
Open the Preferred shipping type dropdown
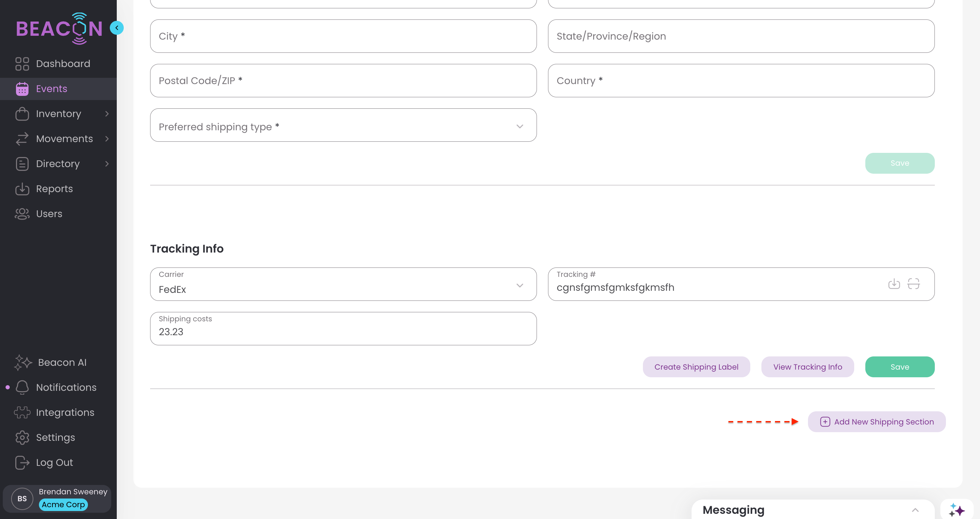pos(343,125)
